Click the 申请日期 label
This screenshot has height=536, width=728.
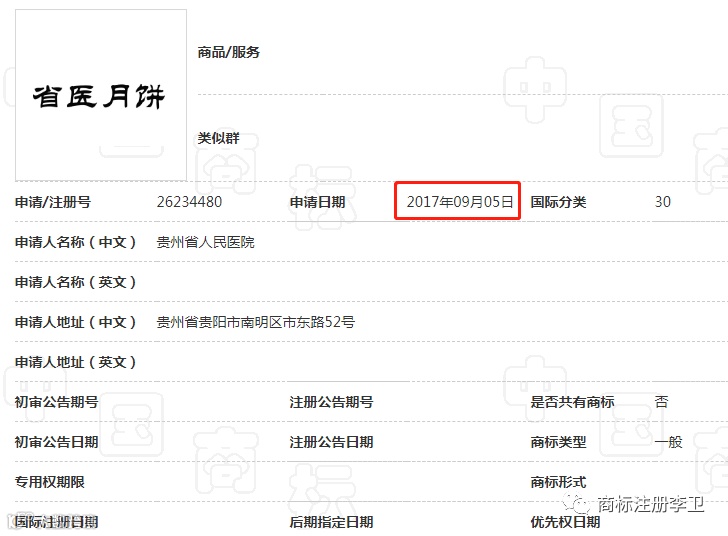pos(318,202)
